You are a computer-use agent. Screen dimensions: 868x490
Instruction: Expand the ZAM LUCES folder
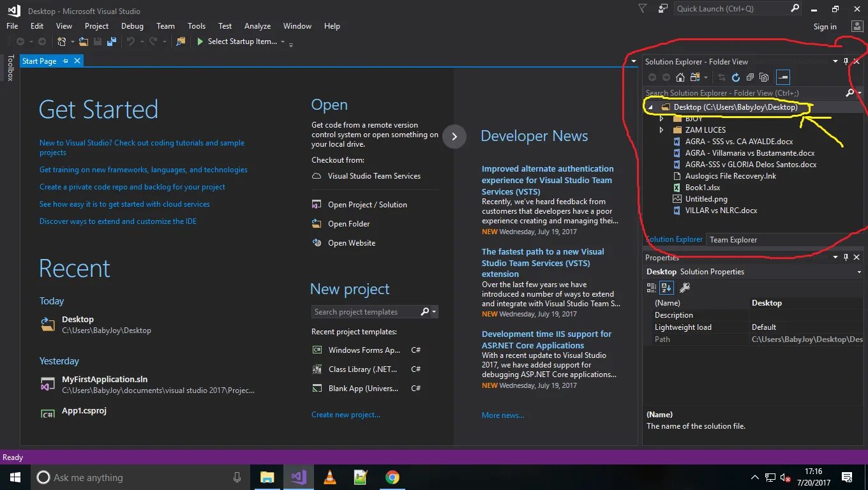pyautogui.click(x=662, y=130)
